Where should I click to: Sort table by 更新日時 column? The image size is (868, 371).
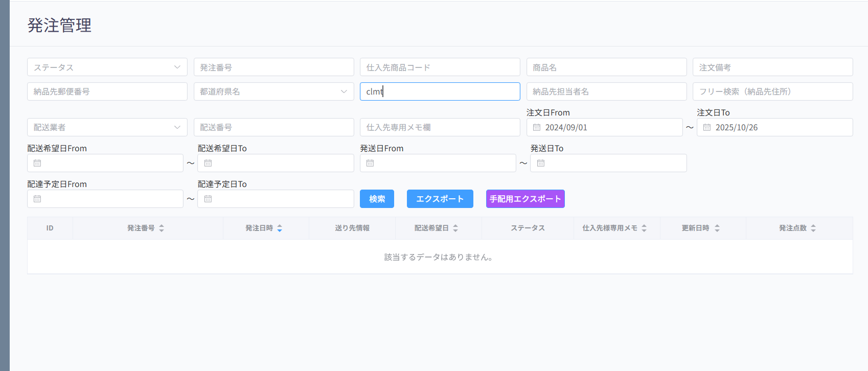click(x=717, y=228)
